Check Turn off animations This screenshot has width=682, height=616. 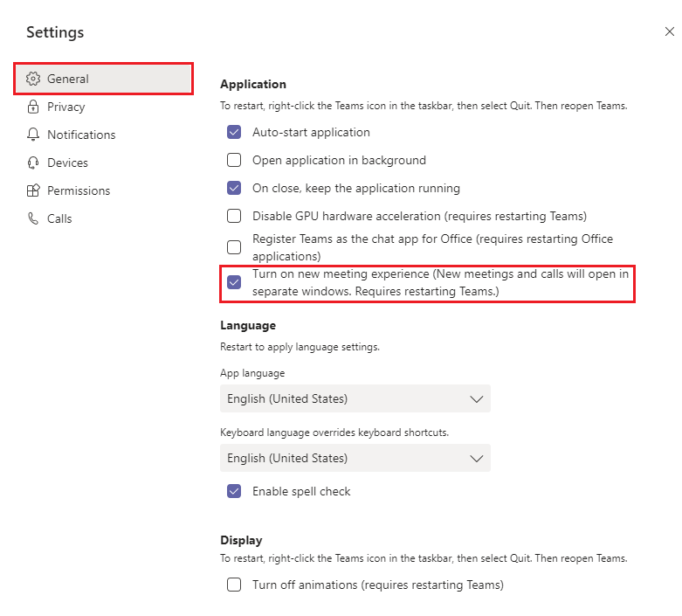pyautogui.click(x=234, y=585)
